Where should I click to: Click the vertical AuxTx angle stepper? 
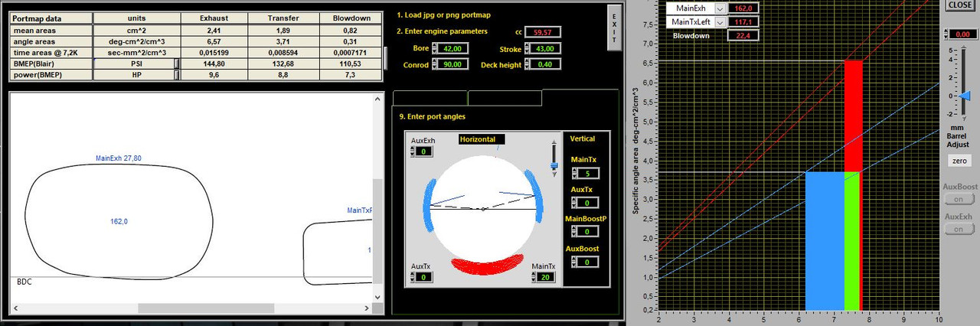point(576,203)
